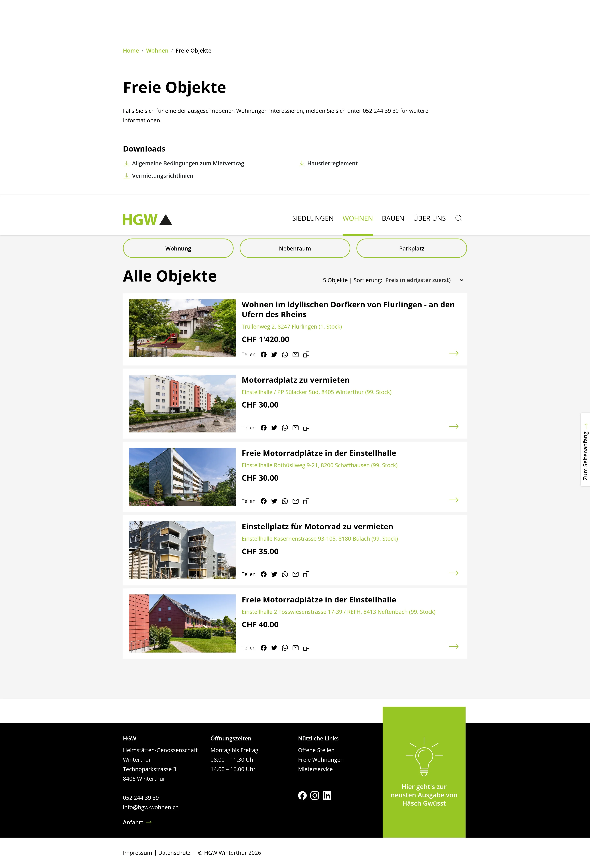This screenshot has height=868, width=590.
Task: Share Sülacker Süd Winterthur listing via WhatsApp
Action: coord(285,428)
